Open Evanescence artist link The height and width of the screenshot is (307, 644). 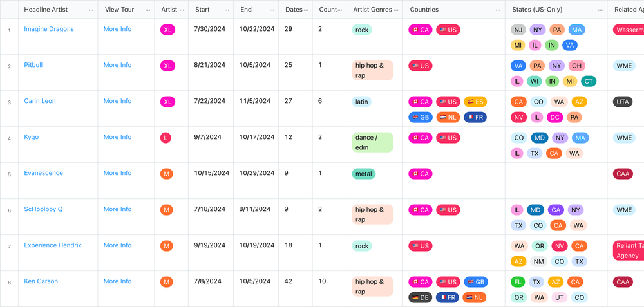[44, 173]
